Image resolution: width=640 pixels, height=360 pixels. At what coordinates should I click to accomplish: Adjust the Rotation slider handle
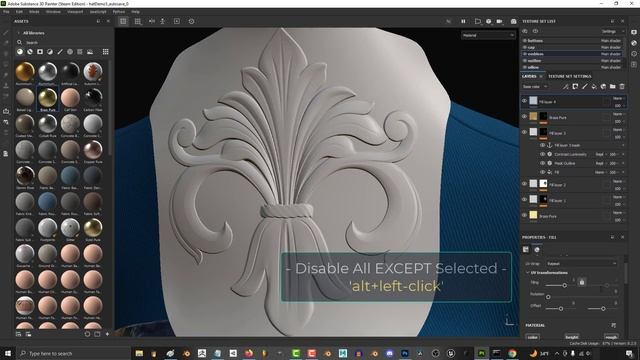[x=548, y=297]
